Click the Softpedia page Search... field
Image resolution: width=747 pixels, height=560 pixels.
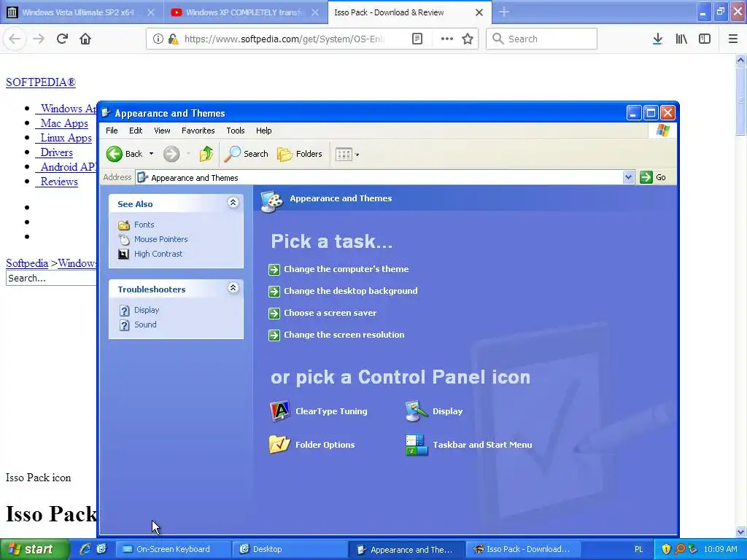[52, 278]
